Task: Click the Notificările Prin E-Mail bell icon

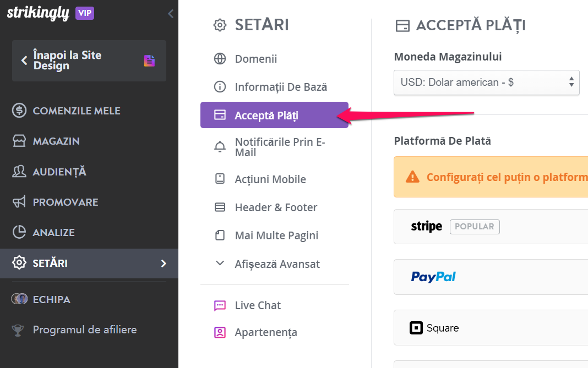Action: [x=220, y=147]
